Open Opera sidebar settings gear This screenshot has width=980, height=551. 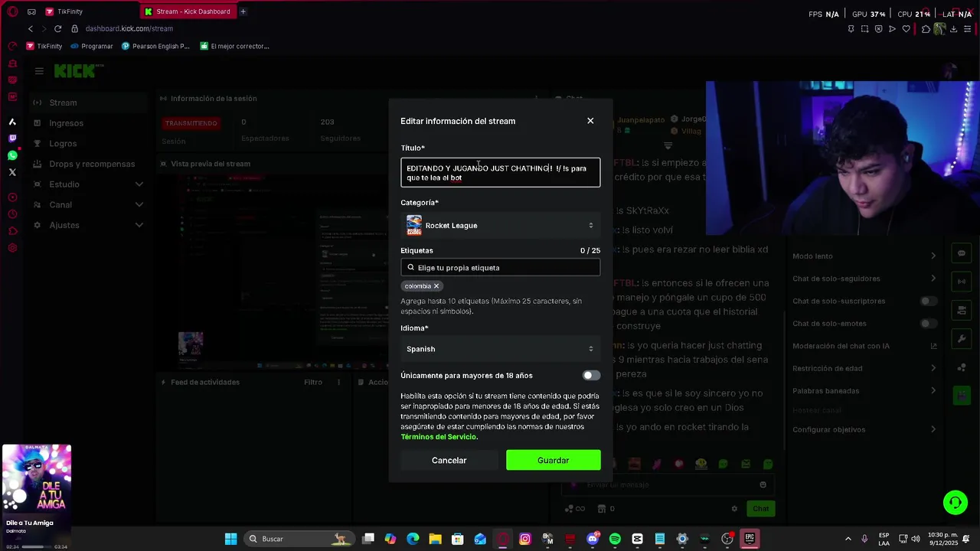(12, 248)
